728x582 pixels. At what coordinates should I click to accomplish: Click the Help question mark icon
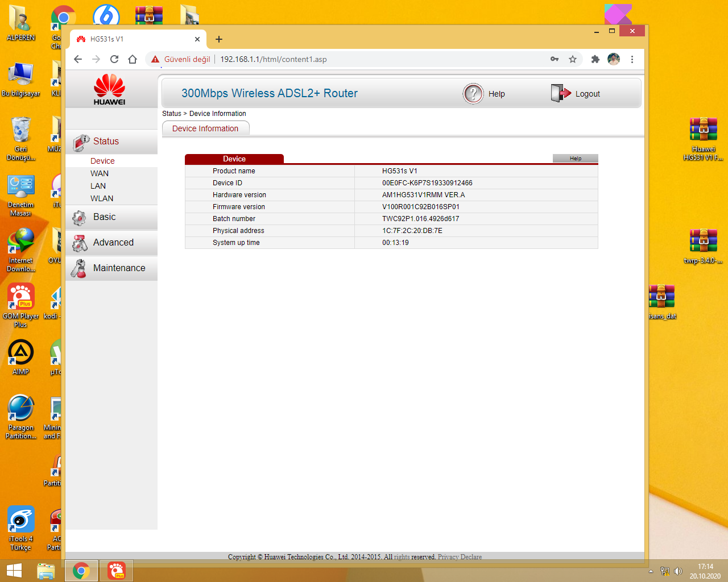(473, 94)
